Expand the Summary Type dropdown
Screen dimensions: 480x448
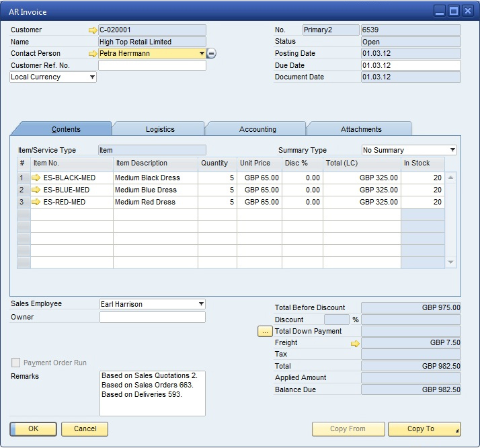pos(452,150)
